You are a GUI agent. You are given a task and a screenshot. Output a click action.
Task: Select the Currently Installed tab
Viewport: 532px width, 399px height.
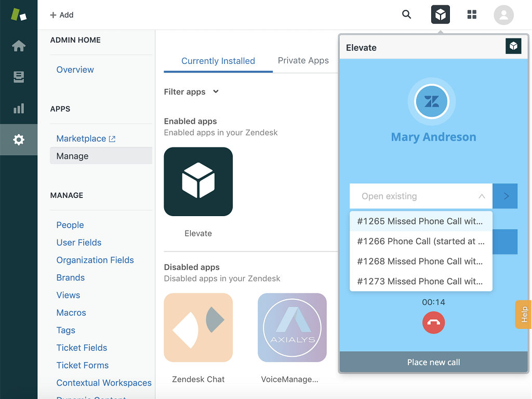coord(218,61)
